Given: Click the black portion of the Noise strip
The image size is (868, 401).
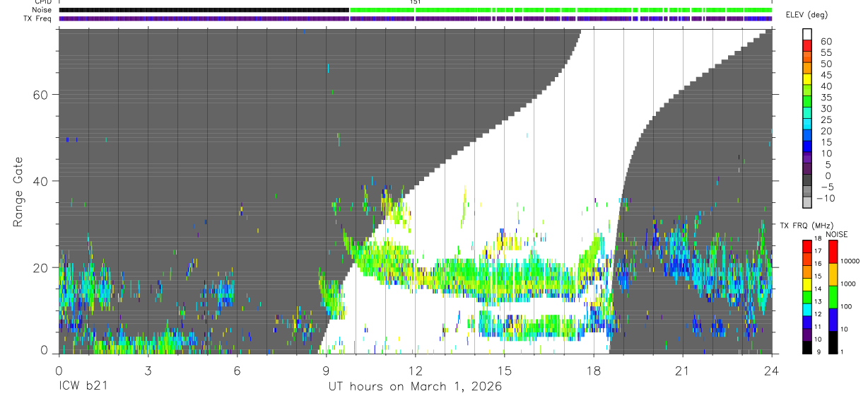Looking at the screenshot, I should (204, 10).
